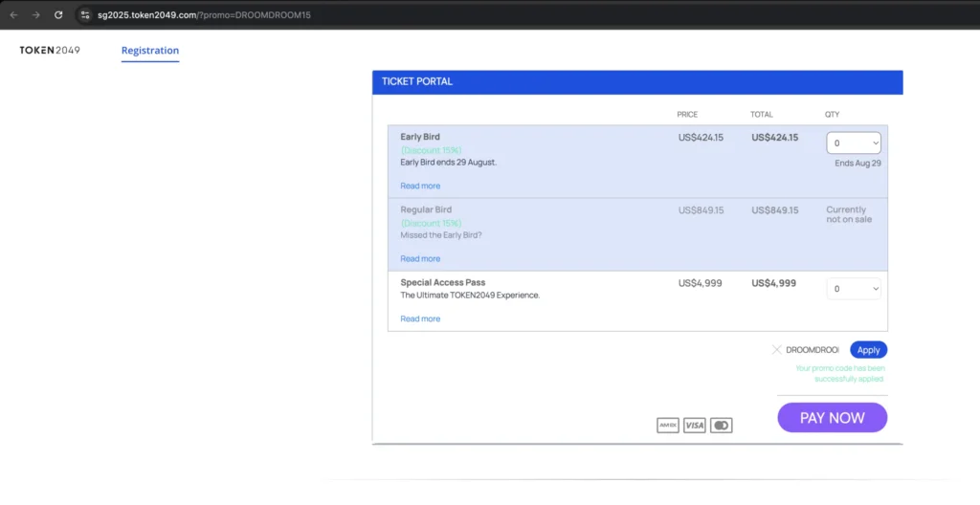Image resolution: width=980 pixels, height=505 pixels.
Task: Apply the promo code
Action: [868, 350]
